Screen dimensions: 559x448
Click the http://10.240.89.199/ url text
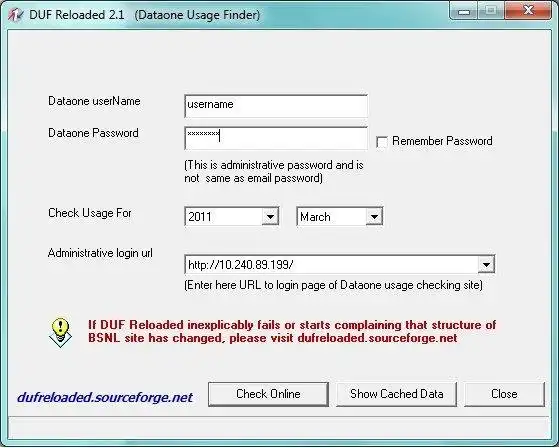(241, 265)
